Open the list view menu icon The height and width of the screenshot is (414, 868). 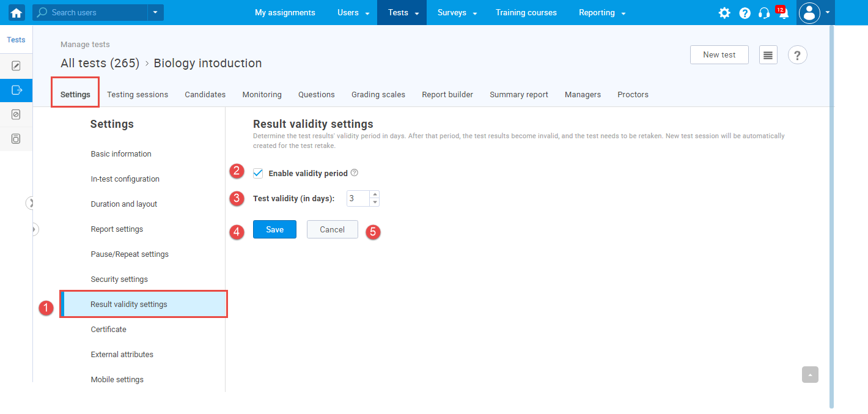[x=768, y=54]
